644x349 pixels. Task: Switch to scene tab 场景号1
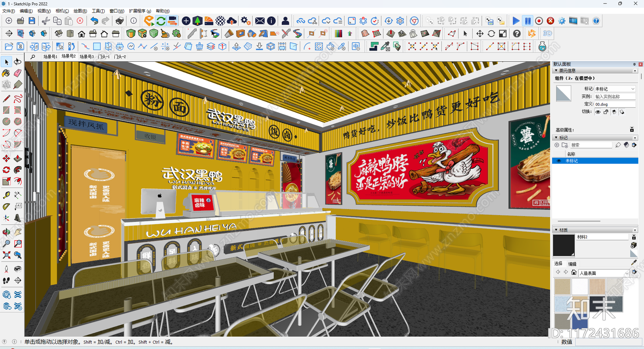50,57
